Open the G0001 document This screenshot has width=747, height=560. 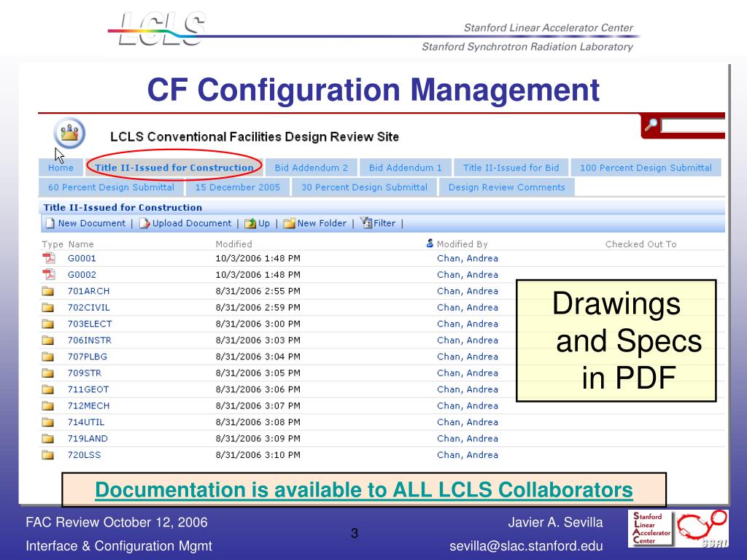tap(82, 258)
